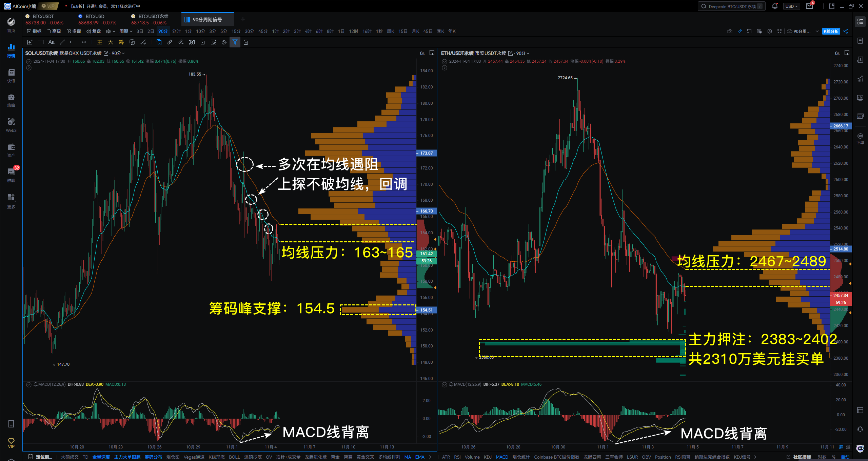Screen dimensions: 868x461
Task: Open 快讯 news panel in left sidebar
Action: click(11, 75)
